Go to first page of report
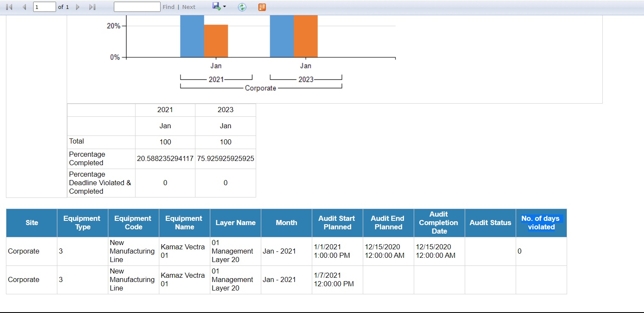Viewport: 644px width, 313px height. 9,7
